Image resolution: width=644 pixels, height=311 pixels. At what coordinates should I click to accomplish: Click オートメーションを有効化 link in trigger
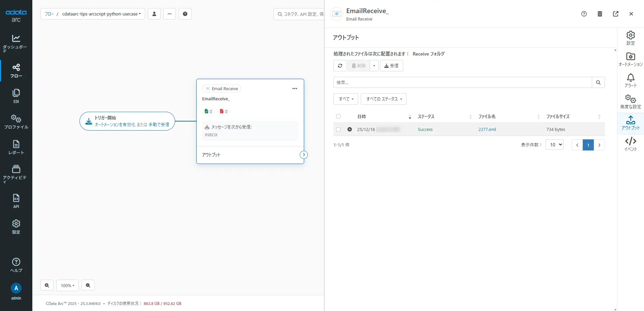[x=115, y=125]
